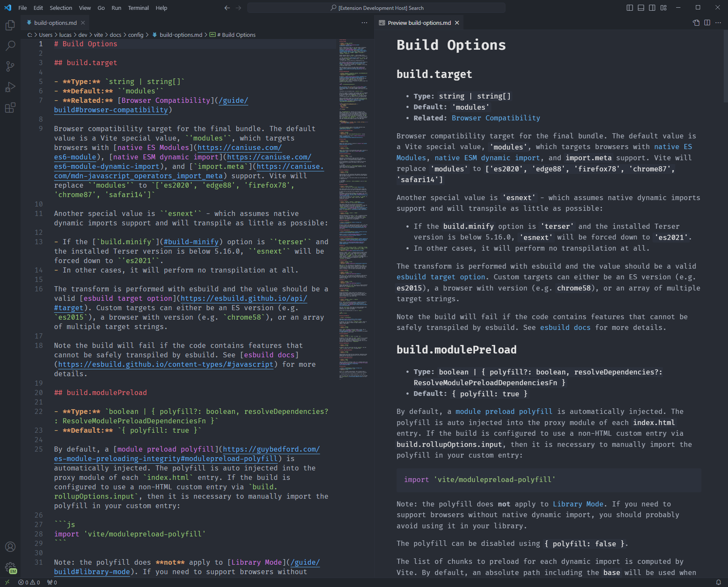Open the errors and warnings status item
The image size is (728, 587).
[29, 582]
